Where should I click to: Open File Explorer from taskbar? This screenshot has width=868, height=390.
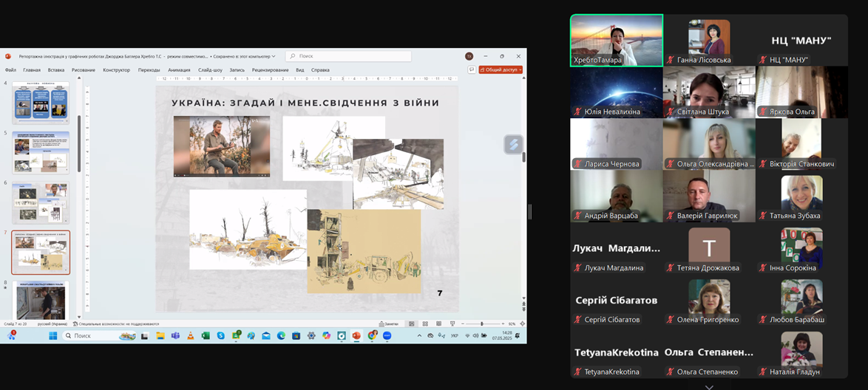(160, 336)
